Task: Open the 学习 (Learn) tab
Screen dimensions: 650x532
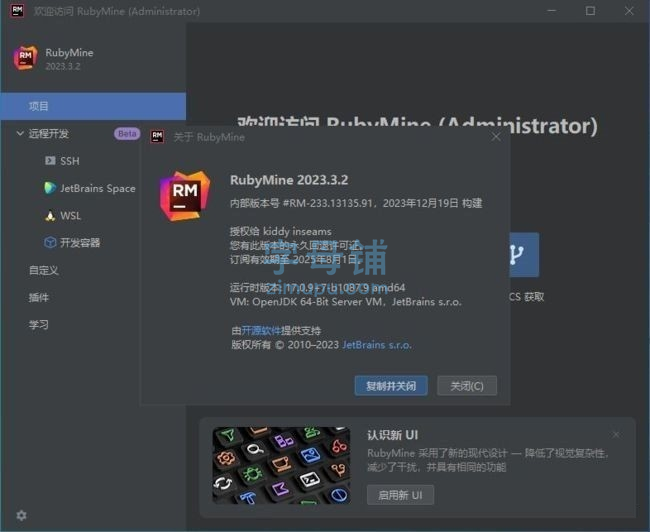Action: click(x=39, y=325)
